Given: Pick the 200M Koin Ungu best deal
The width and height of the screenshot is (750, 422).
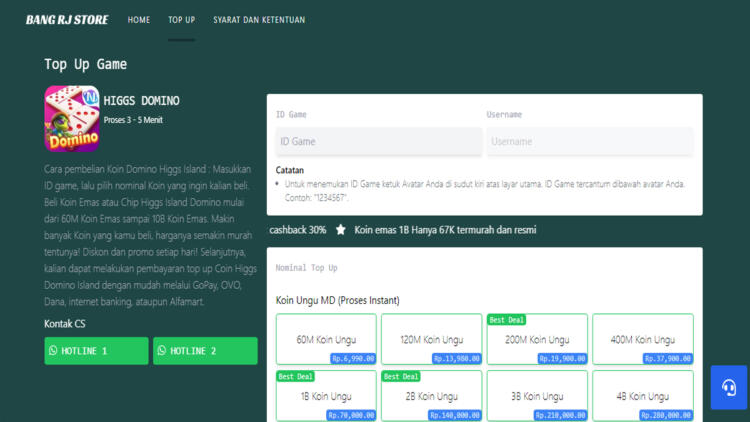Looking at the screenshot, I should (537, 340).
